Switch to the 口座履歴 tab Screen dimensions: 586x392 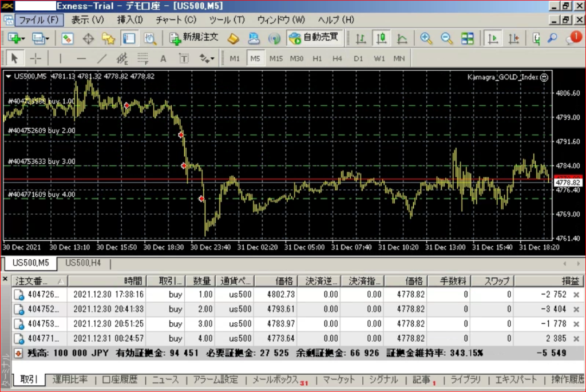(119, 379)
